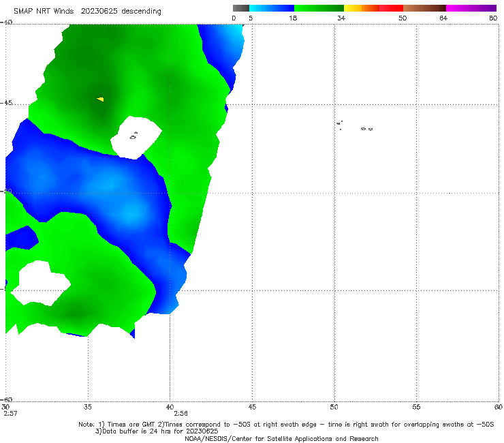Image resolution: width=504 pixels, height=443 pixels.
Task: Click the green 18-34 colorbar segment
Action: 319,8
